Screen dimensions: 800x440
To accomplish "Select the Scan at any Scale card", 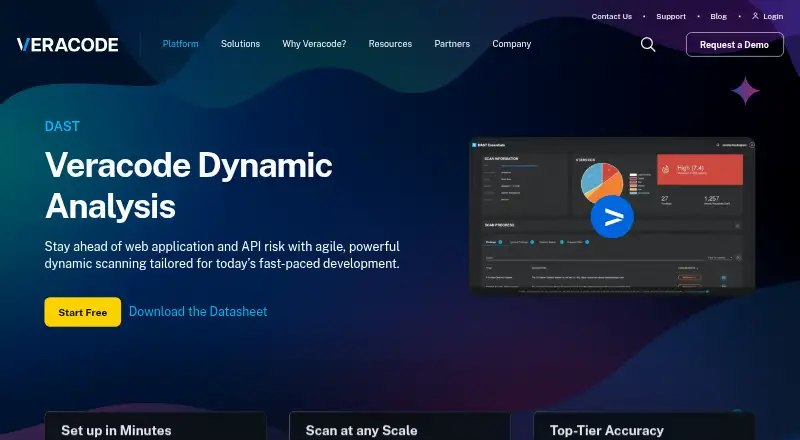I will coord(399,426).
